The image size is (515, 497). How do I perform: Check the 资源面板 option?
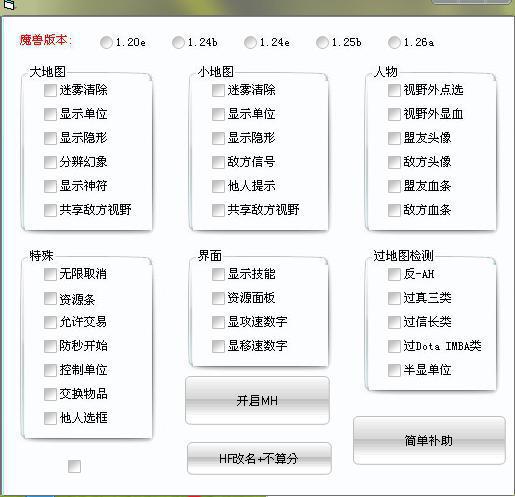click(x=218, y=298)
